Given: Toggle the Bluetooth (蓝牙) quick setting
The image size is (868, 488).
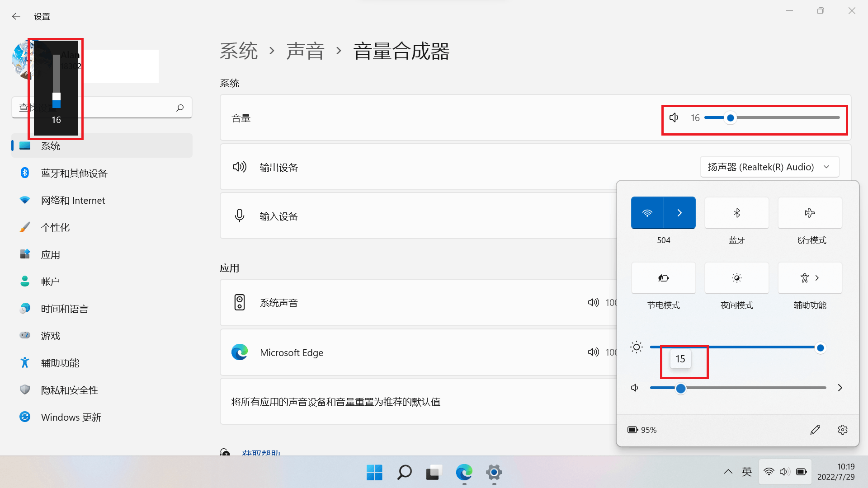Looking at the screenshot, I should coord(736,213).
